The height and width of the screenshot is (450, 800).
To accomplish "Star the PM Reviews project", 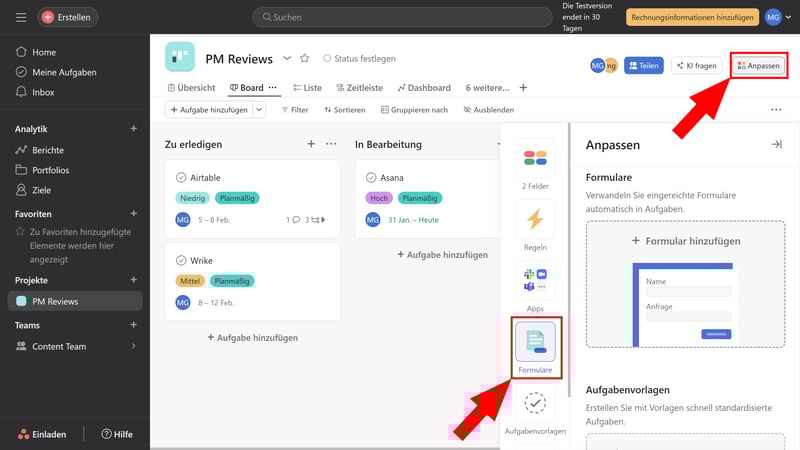I will (x=305, y=59).
